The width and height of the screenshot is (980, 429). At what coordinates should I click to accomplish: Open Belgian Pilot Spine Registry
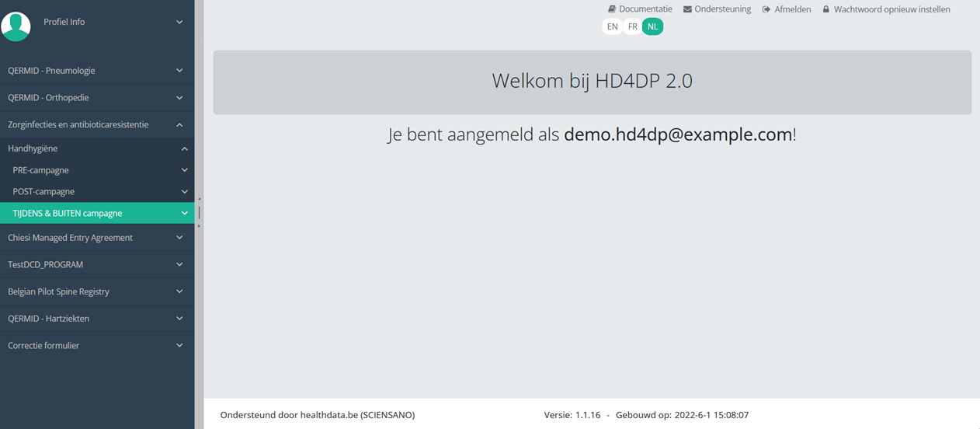click(x=58, y=291)
